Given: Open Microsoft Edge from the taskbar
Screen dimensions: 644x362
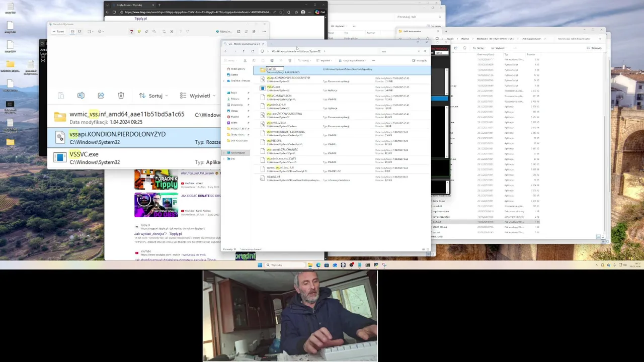Looking at the screenshot, I should 318,265.
